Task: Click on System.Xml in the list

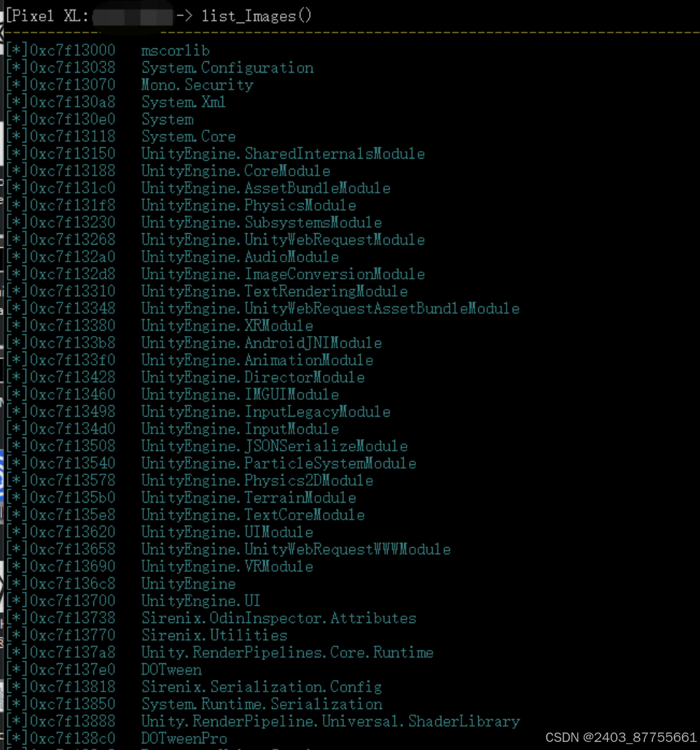Action: 183,102
